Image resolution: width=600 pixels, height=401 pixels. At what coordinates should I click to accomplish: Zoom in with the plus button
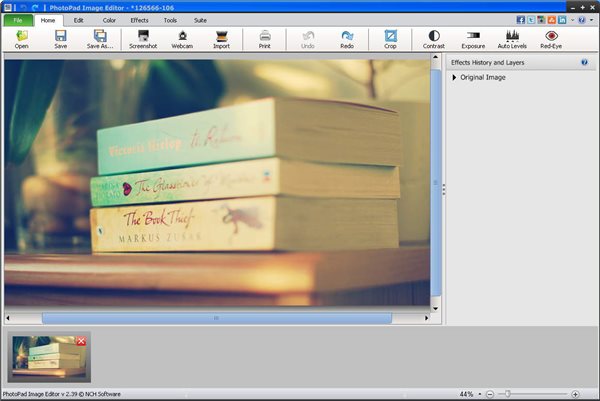click(575, 394)
